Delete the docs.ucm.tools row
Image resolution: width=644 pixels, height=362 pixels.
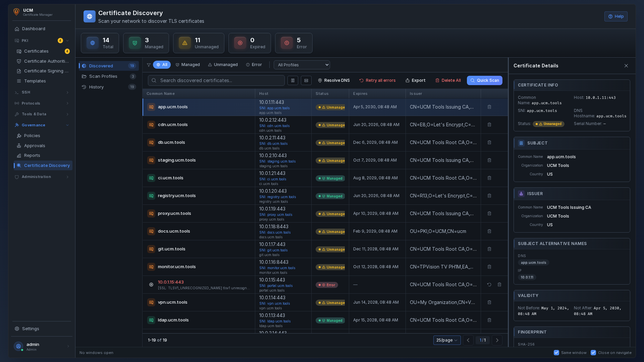pos(489,231)
